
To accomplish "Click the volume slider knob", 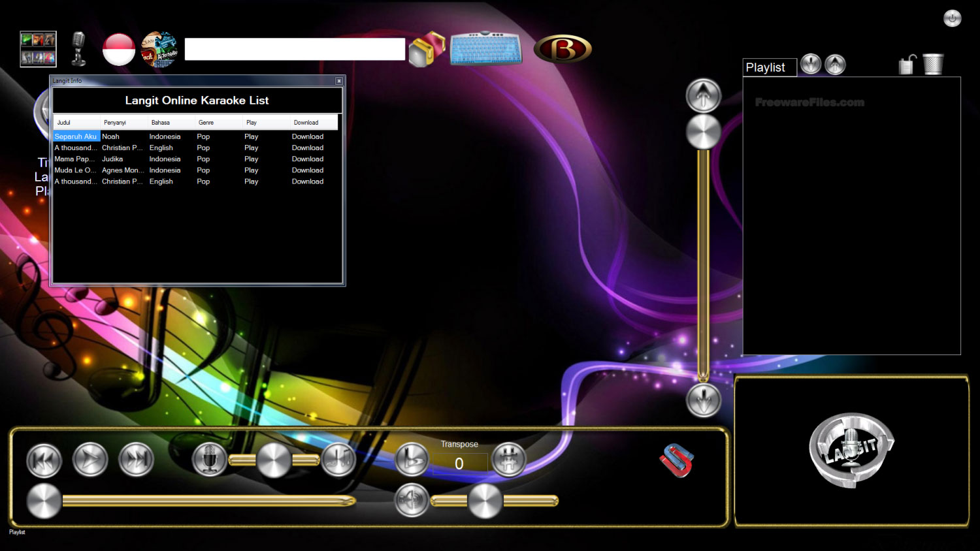I will click(x=485, y=501).
